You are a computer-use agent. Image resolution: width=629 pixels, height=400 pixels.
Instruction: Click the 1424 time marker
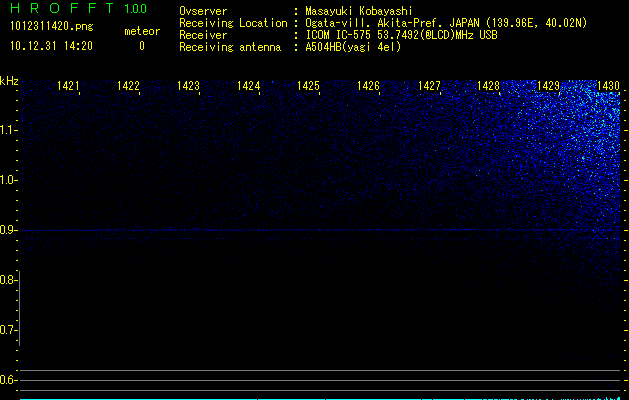[248, 86]
